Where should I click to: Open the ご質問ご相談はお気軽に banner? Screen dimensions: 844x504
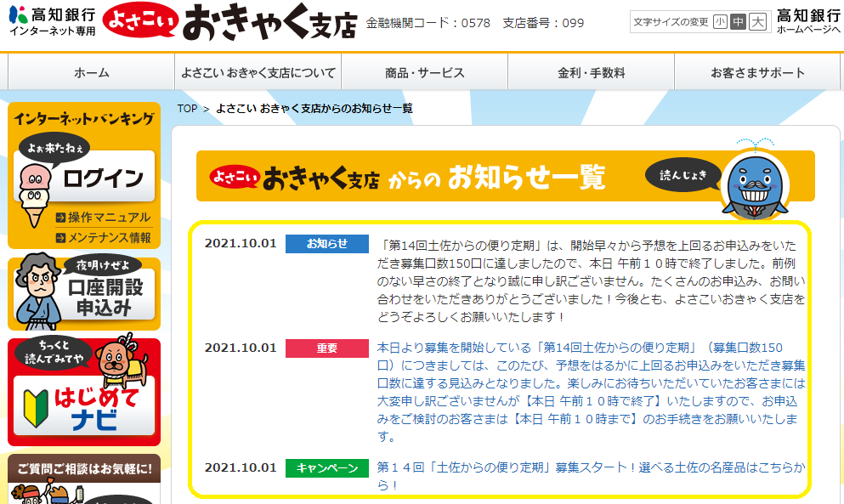[84, 479]
